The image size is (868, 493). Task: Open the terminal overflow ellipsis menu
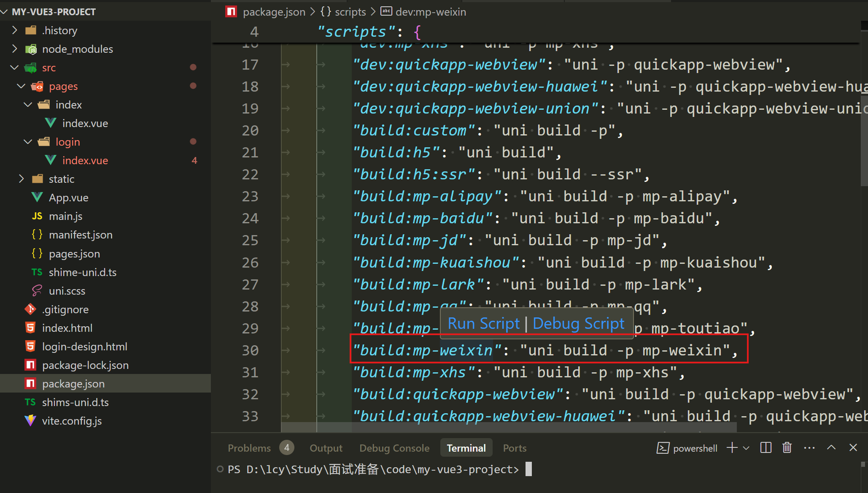point(809,448)
